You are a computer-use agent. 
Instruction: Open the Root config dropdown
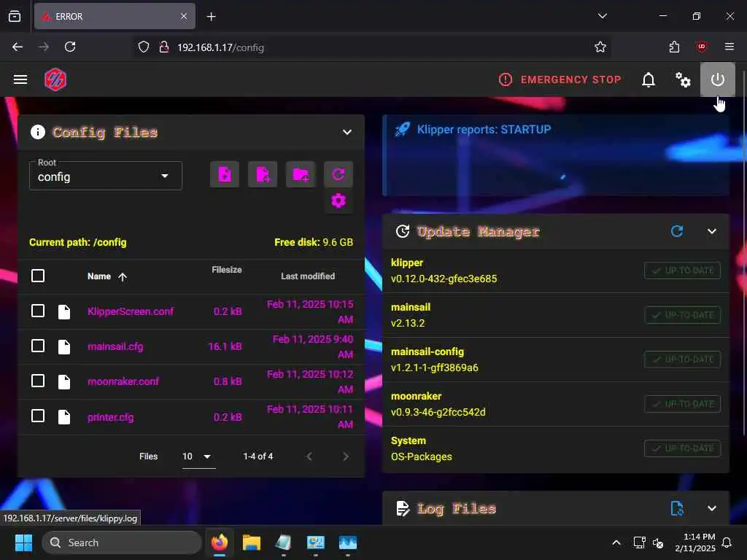pyautogui.click(x=105, y=176)
